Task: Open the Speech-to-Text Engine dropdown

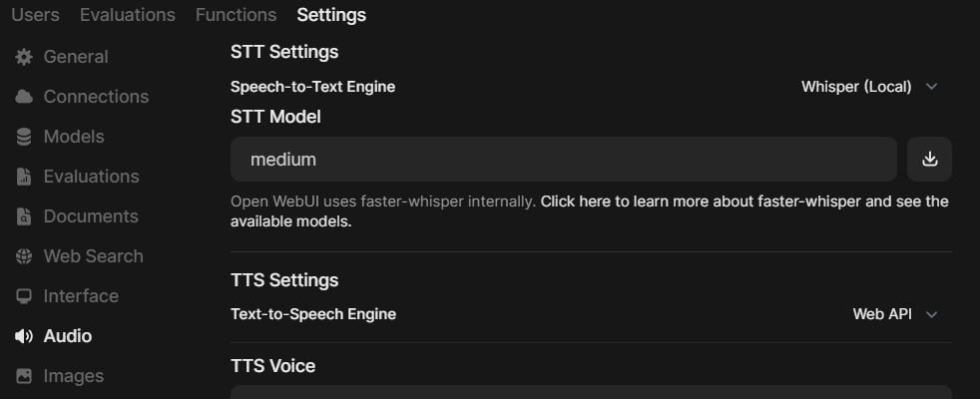Action: tap(868, 87)
